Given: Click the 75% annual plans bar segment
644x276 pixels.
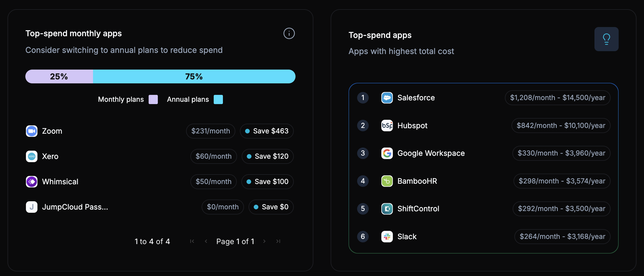Looking at the screenshot, I should (194, 76).
